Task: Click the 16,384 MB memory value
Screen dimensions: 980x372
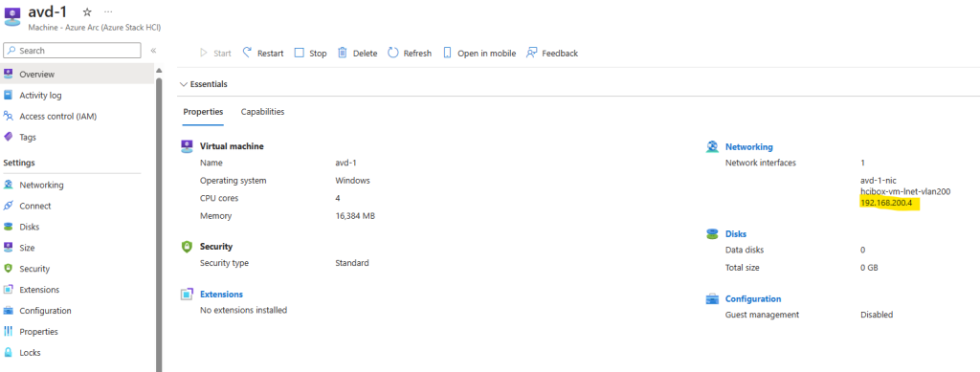Action: (x=355, y=216)
